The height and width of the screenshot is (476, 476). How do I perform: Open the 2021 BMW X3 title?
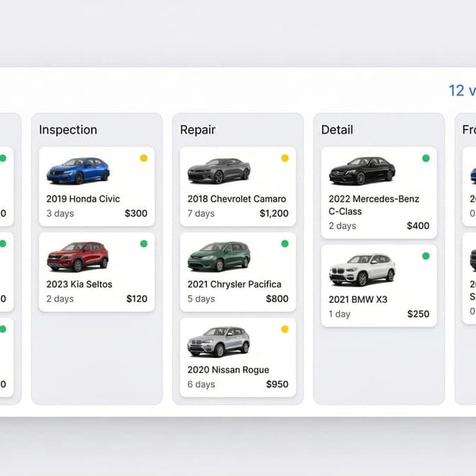point(358,300)
